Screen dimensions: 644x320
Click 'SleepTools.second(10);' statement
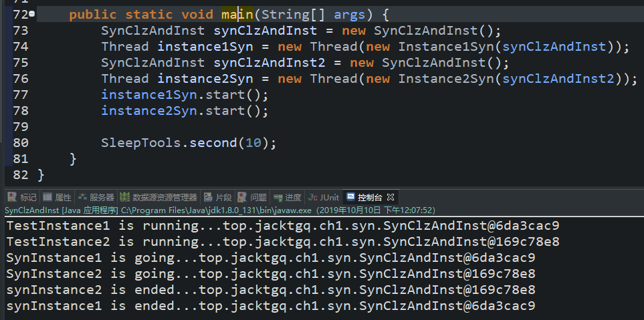click(189, 143)
